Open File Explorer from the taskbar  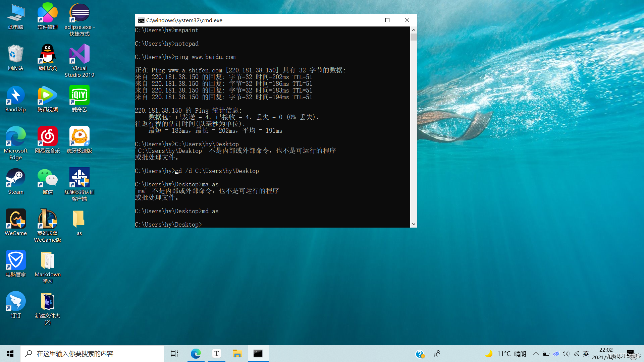coord(237,354)
